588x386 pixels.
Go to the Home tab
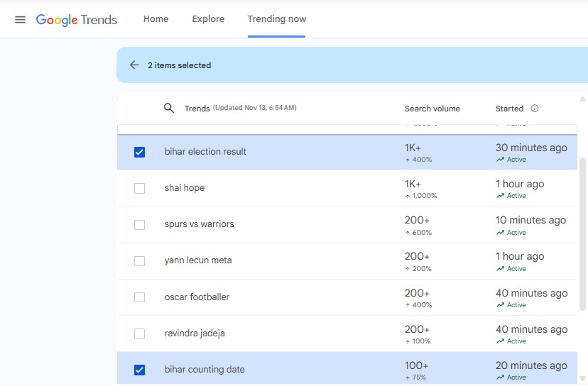click(x=156, y=19)
